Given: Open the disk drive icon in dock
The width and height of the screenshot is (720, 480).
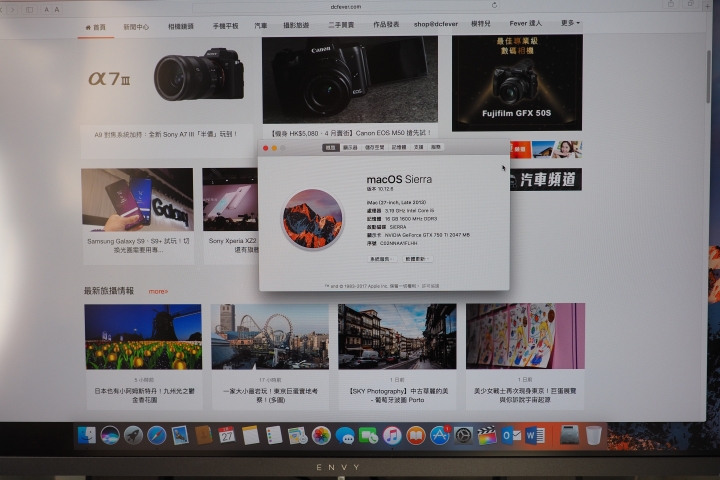Looking at the screenshot, I should point(569,435).
